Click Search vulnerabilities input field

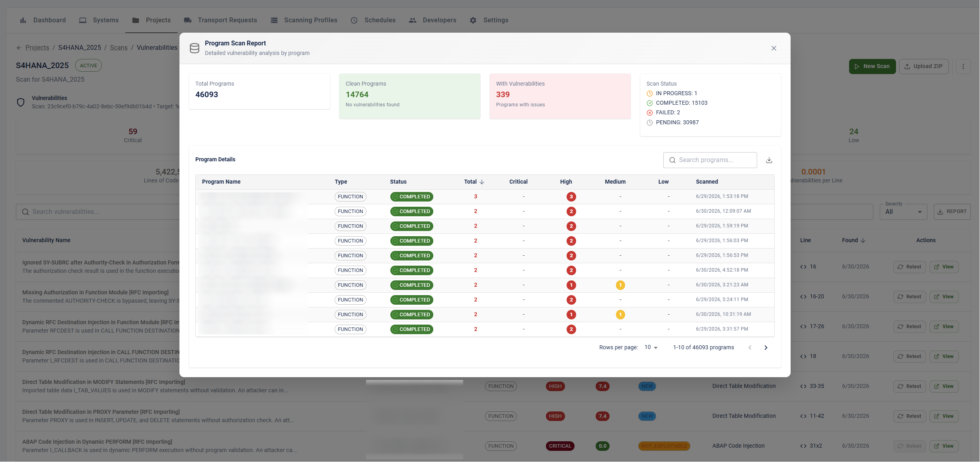click(97, 212)
